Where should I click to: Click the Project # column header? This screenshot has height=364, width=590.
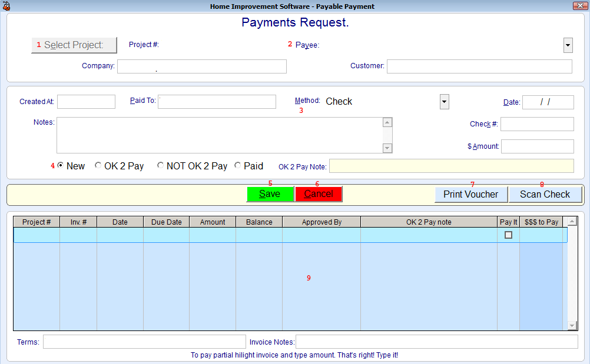[37, 222]
